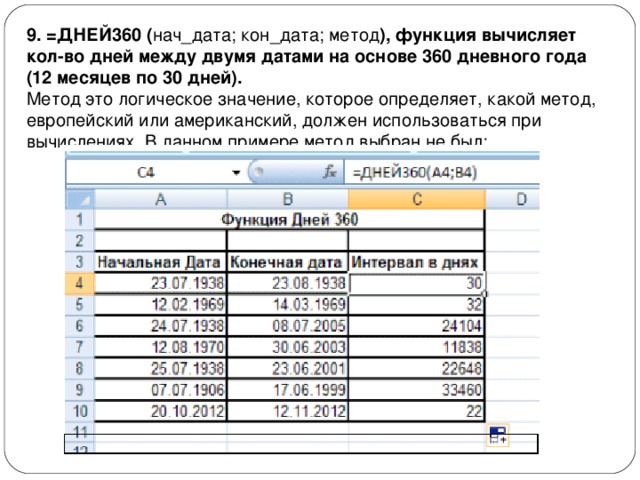
Task: Click header cell 'Начальная Дата'
Action: 160,262
